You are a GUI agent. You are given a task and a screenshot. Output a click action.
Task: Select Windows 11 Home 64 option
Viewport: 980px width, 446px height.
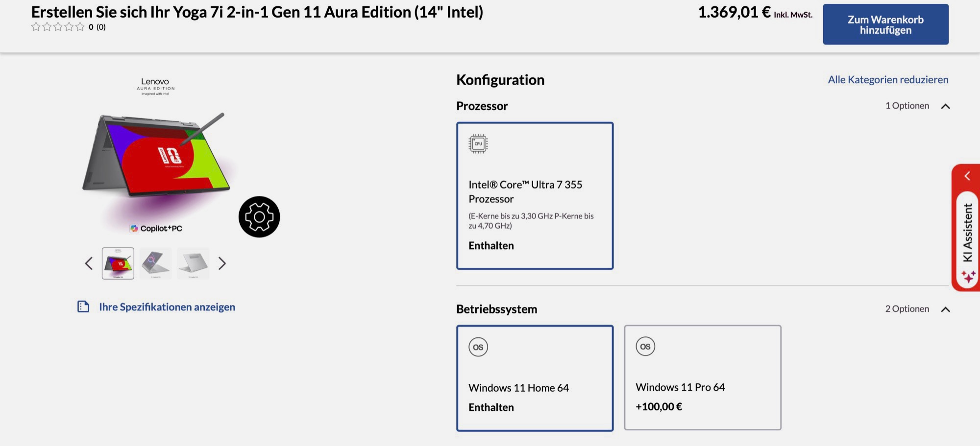click(535, 378)
